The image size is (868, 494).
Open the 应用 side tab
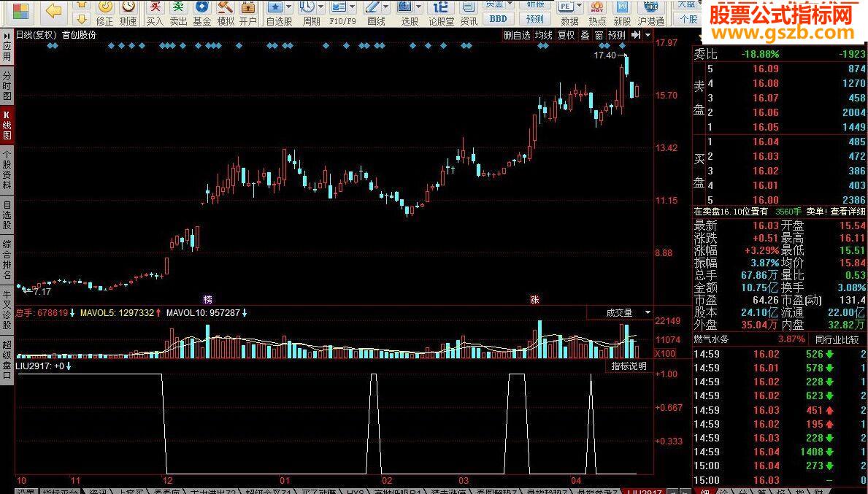[7, 48]
